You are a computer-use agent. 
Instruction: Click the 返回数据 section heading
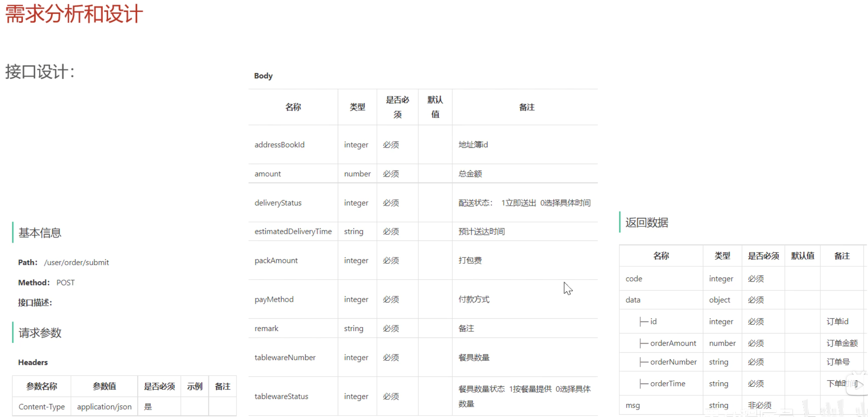coord(646,223)
